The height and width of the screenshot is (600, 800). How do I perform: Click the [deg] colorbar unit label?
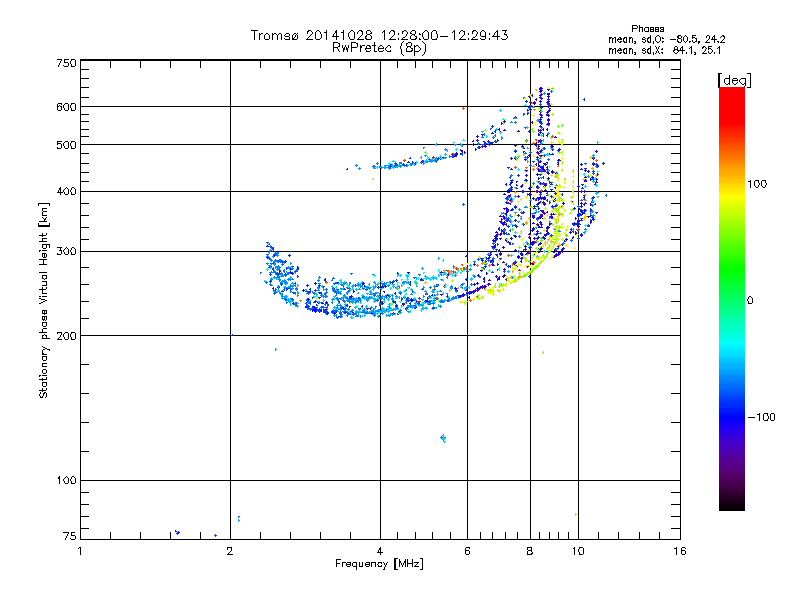pyautogui.click(x=734, y=79)
